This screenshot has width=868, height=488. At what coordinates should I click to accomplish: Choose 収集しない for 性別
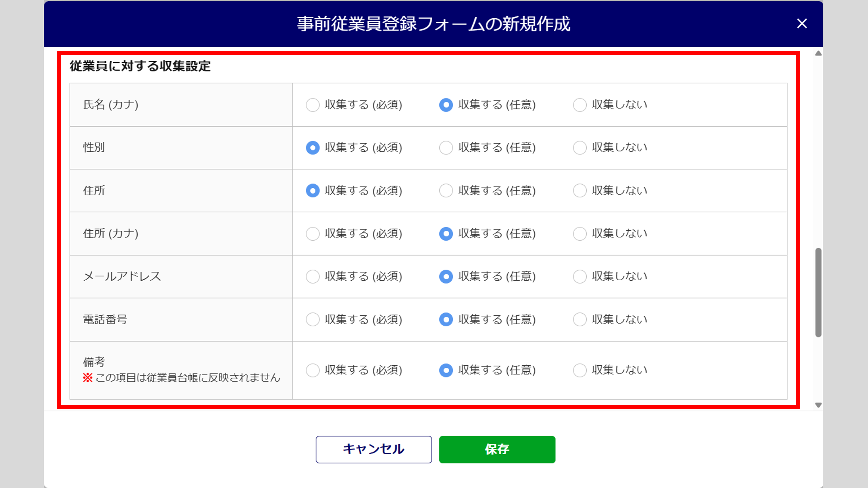click(x=580, y=148)
